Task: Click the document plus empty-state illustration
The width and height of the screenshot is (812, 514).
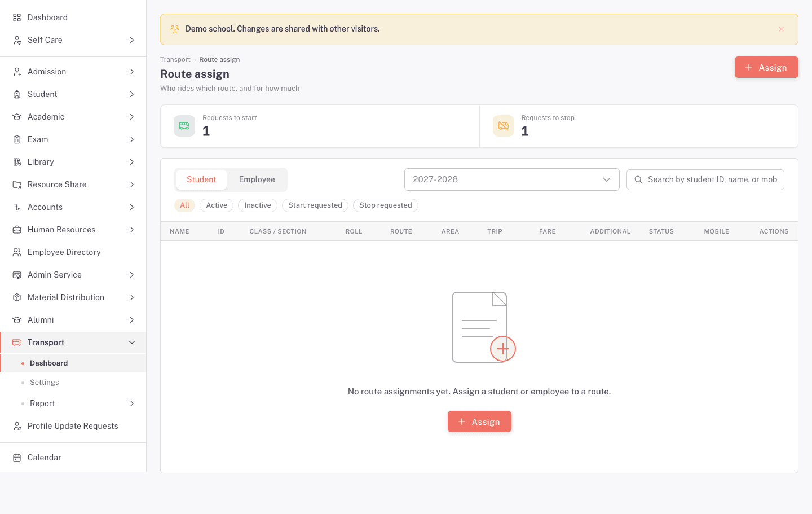Action: click(483, 327)
